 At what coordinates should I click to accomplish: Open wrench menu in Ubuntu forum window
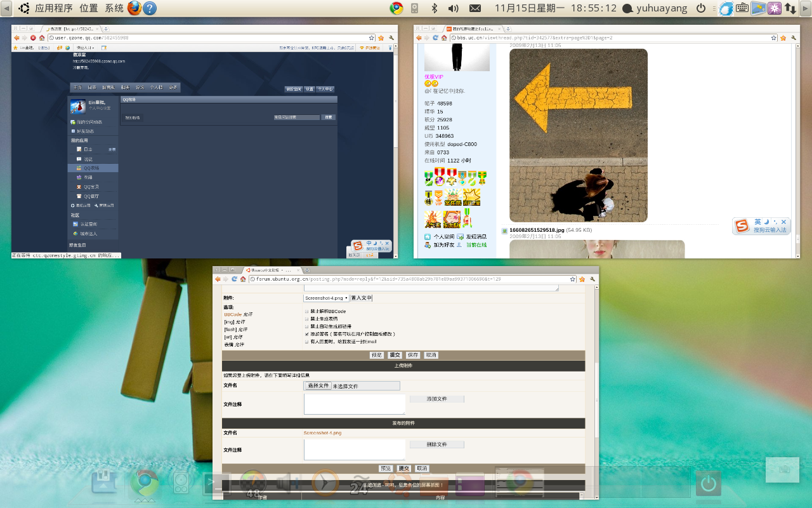tap(592, 279)
